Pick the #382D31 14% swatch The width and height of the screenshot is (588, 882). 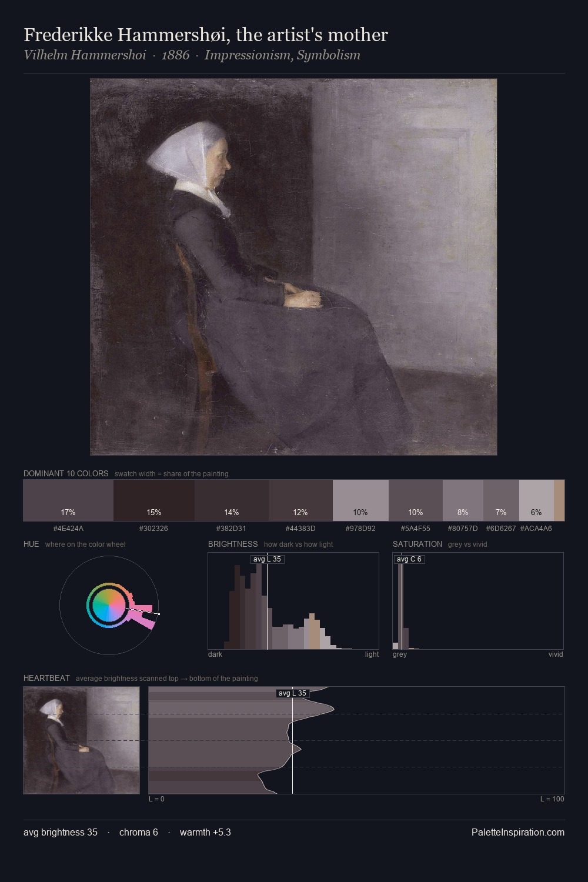click(x=232, y=500)
